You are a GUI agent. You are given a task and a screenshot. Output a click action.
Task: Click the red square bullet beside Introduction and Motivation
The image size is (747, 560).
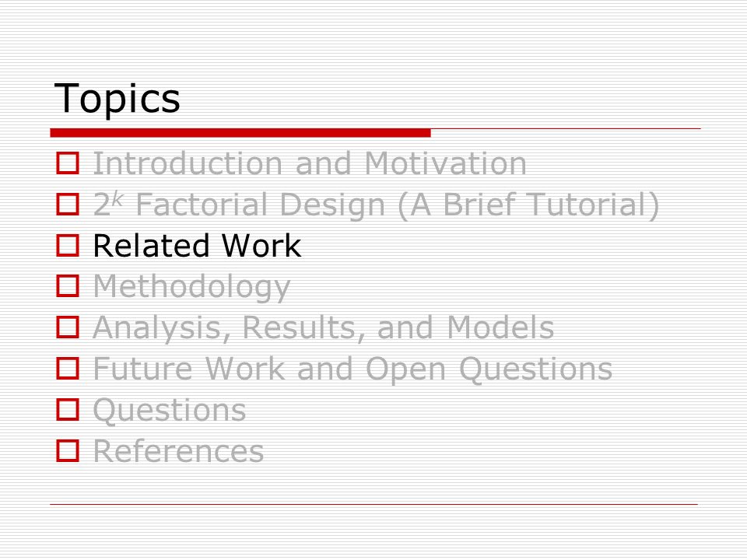(68, 163)
